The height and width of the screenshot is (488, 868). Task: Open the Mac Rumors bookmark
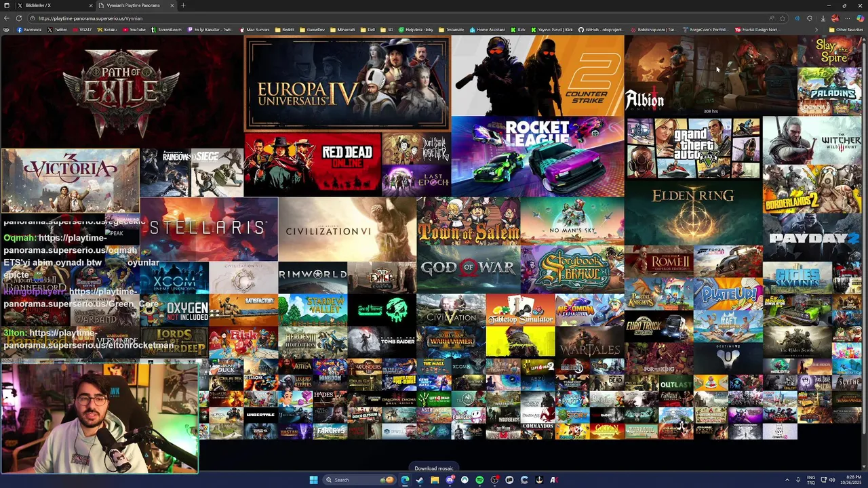click(x=254, y=30)
